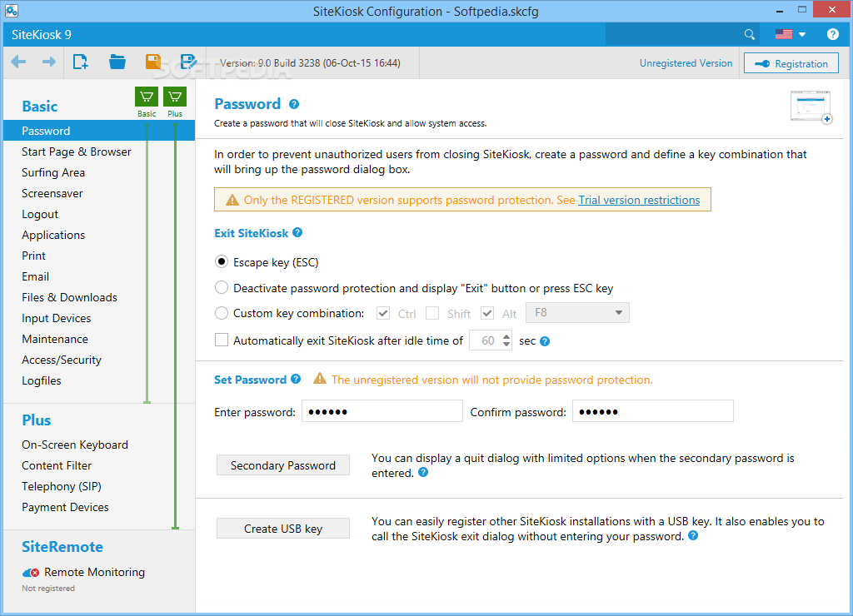Viewport: 853px width, 616px height.
Task: Click the Basic shopping cart icon
Action: [x=147, y=97]
